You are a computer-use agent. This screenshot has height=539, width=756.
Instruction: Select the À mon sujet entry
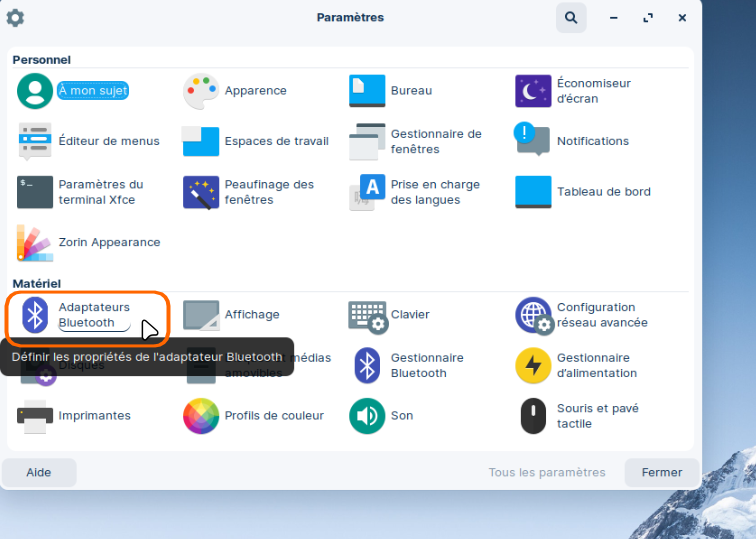click(x=92, y=91)
